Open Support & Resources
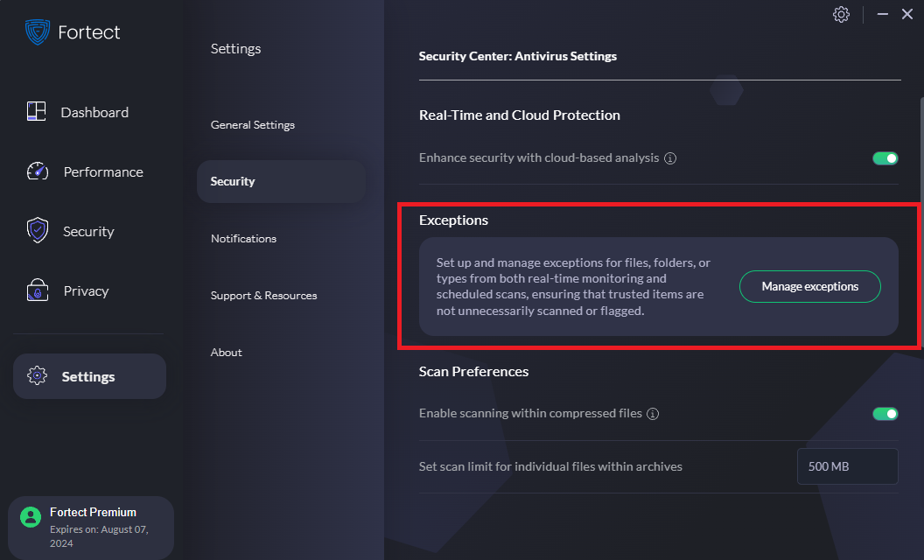This screenshot has width=924, height=560. click(x=262, y=295)
